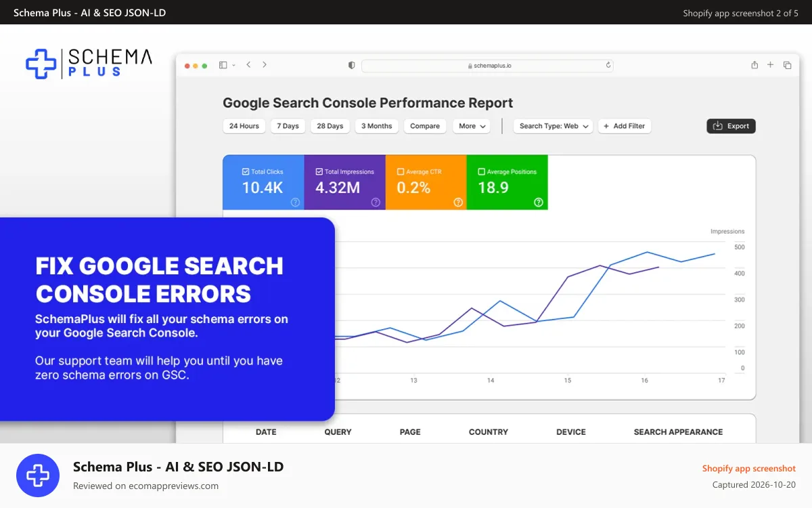
Task: Select the 3 Months range
Action: pos(377,126)
